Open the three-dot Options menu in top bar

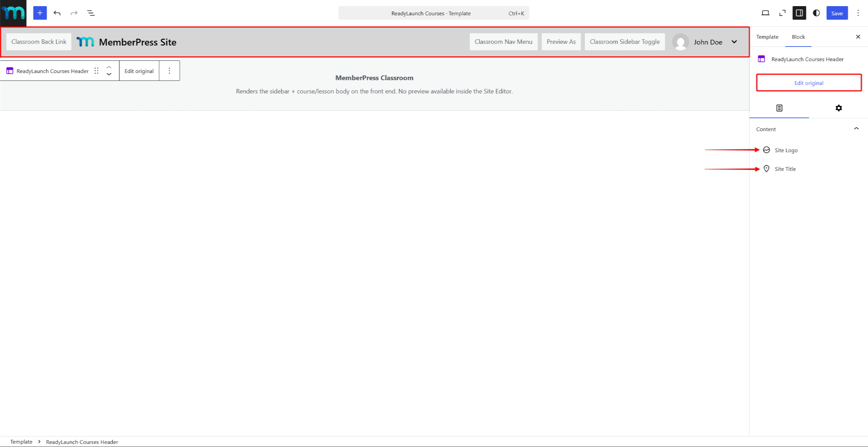tap(858, 13)
